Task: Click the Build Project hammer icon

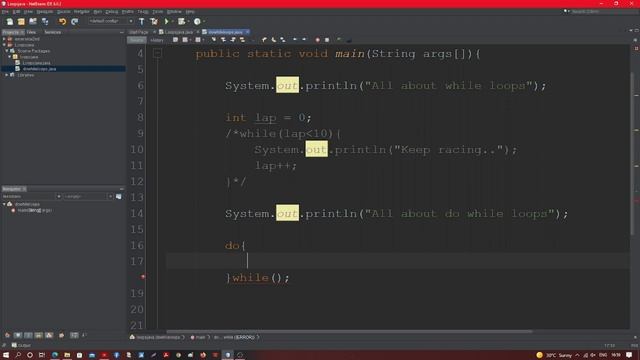Action: [x=142, y=21]
